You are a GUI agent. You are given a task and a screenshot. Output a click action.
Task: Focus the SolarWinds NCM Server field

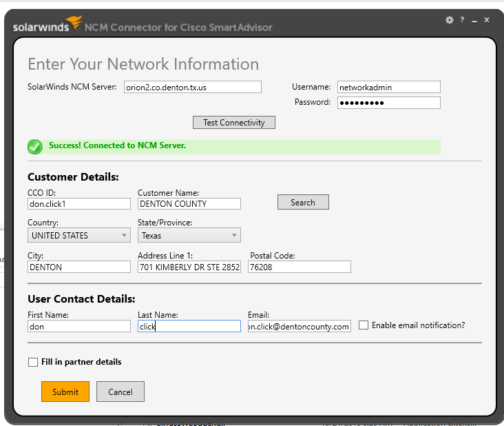193,87
